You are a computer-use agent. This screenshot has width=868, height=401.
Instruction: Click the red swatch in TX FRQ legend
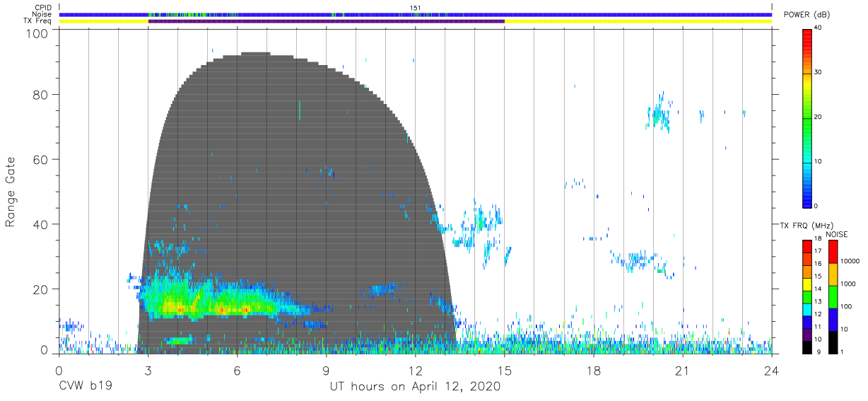point(807,246)
